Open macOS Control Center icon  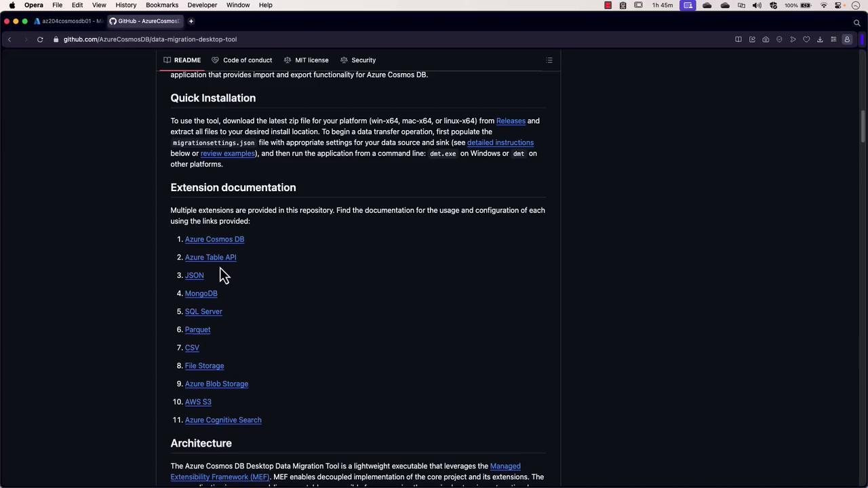839,5
